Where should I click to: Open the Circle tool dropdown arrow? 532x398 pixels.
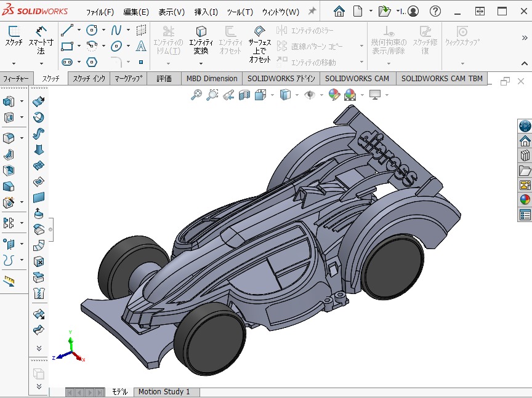point(103,30)
